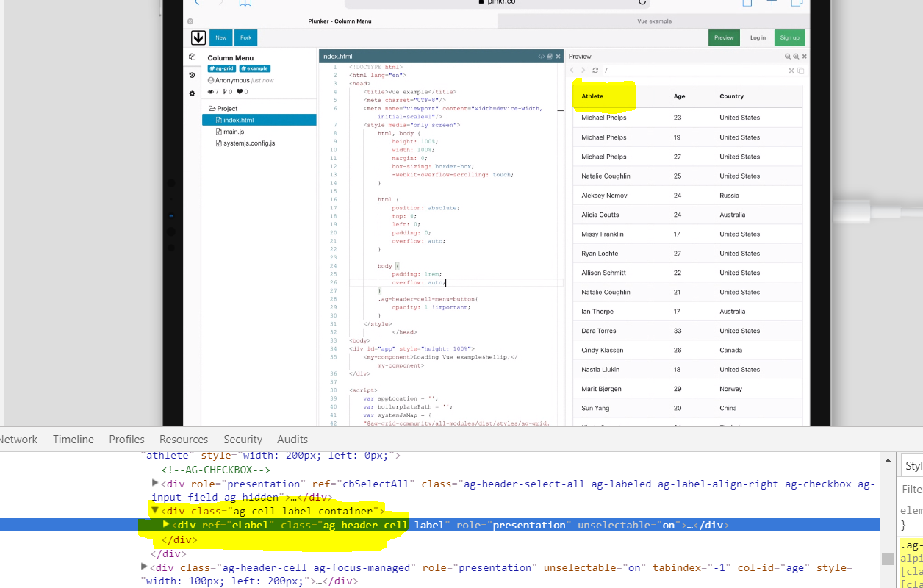Click the Canada country cell
923x588 pixels.
731,351
